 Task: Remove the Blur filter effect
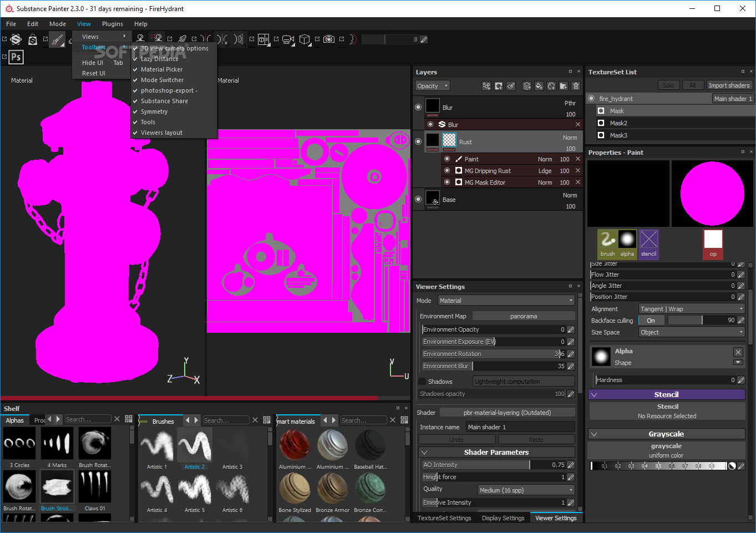(578, 124)
